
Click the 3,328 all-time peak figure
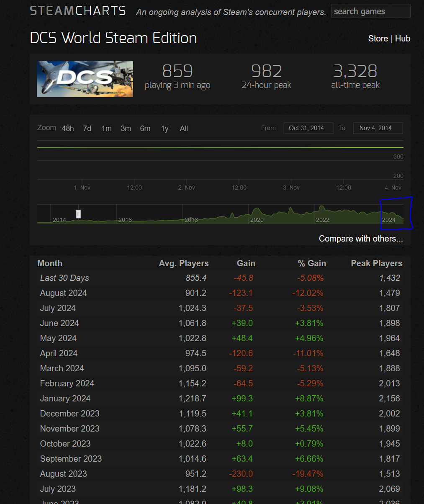[355, 71]
